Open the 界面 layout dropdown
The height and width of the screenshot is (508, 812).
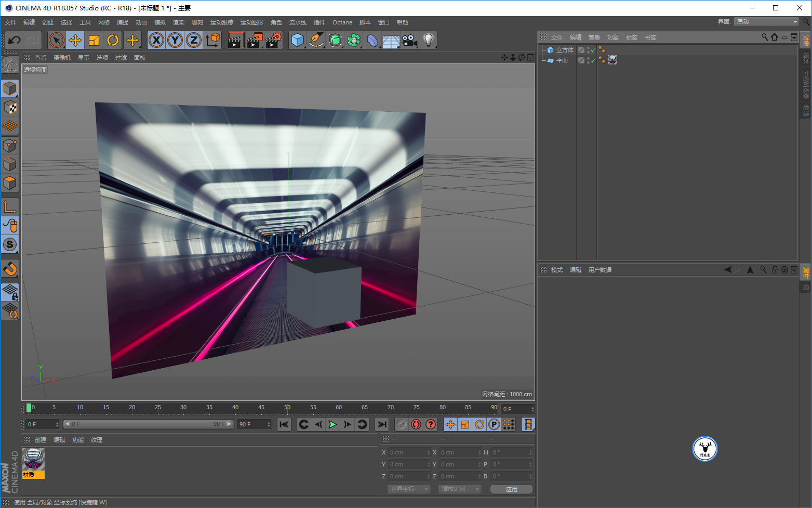coord(766,21)
